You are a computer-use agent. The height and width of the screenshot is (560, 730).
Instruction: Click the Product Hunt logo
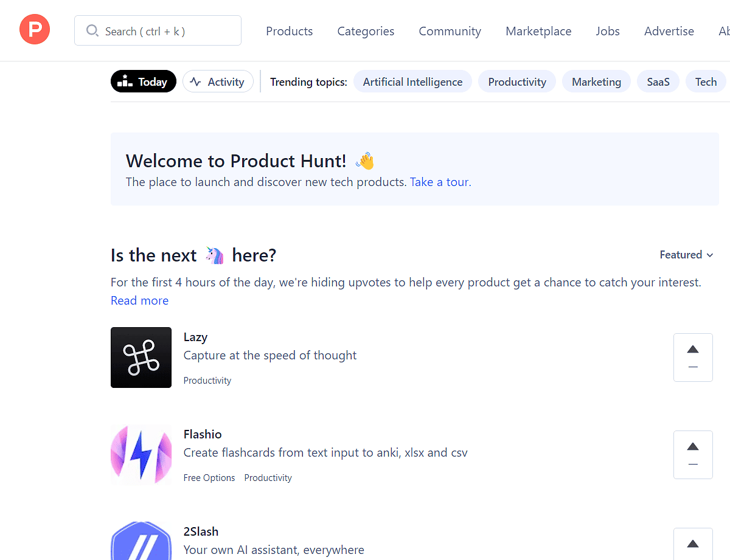[x=35, y=29]
